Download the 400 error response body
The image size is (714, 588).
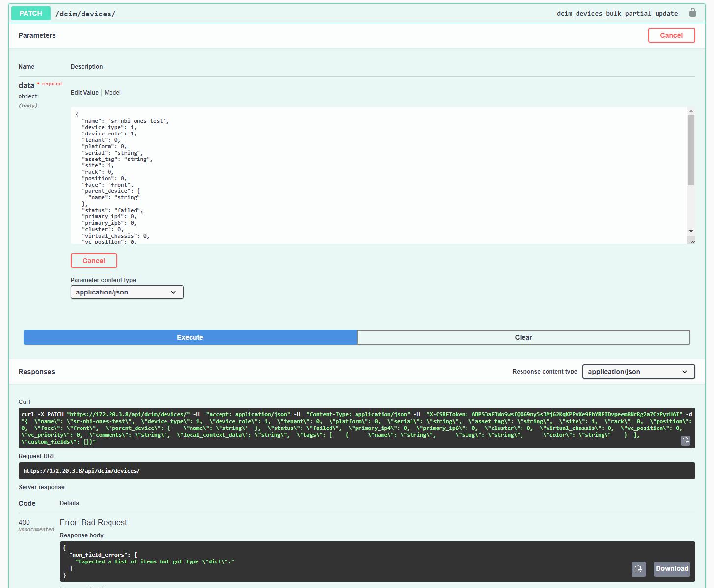(672, 569)
